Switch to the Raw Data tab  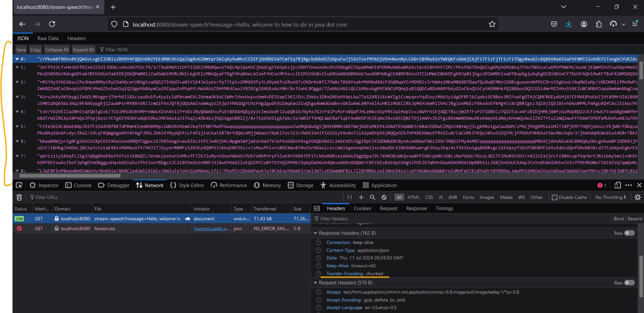click(x=48, y=38)
